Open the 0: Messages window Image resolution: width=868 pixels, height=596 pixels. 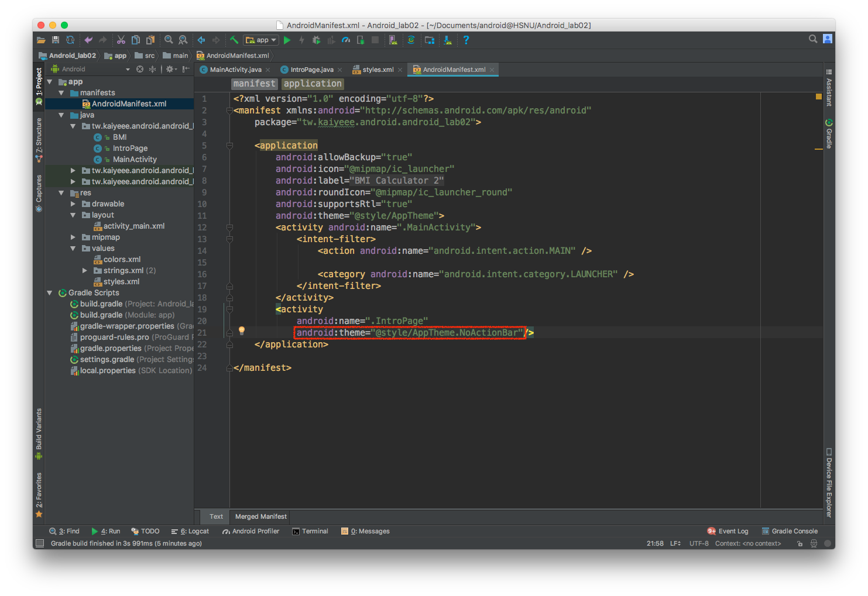pos(366,531)
